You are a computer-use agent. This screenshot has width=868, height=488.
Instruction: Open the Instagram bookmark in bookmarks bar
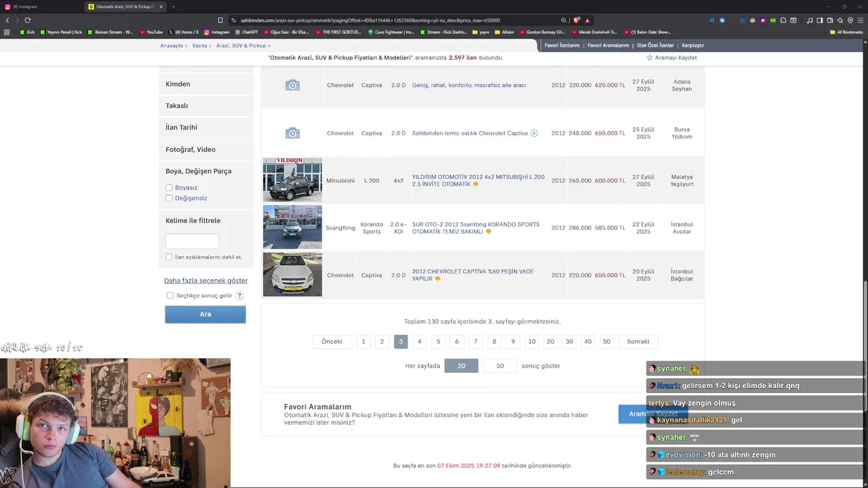216,32
